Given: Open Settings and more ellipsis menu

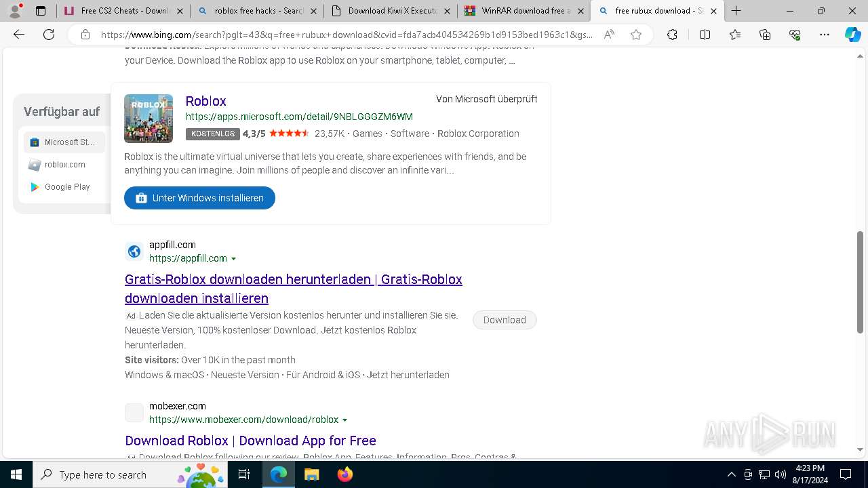Looking at the screenshot, I should click(x=825, y=35).
